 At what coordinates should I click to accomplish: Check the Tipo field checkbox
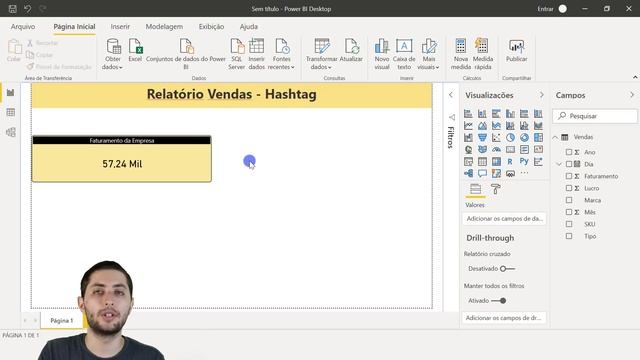569,236
